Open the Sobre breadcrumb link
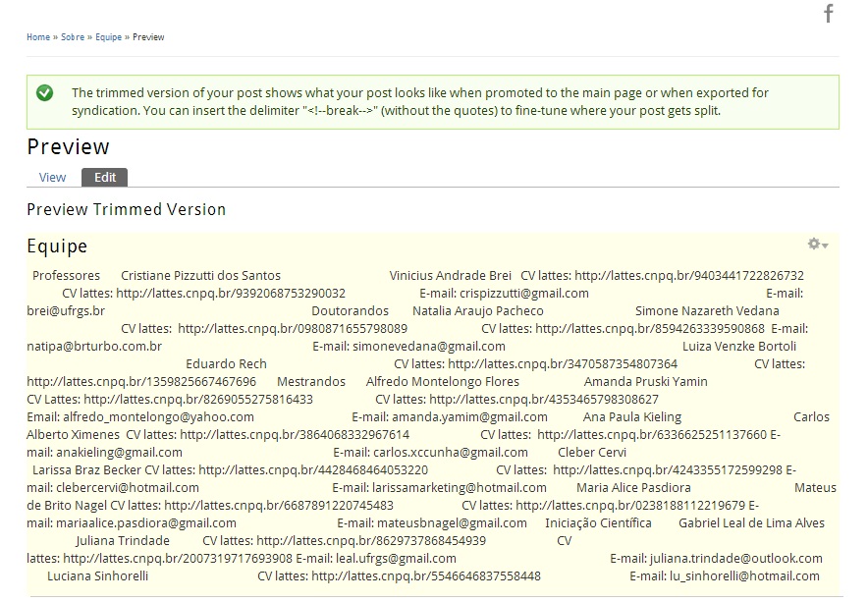868x602 pixels. click(x=73, y=37)
